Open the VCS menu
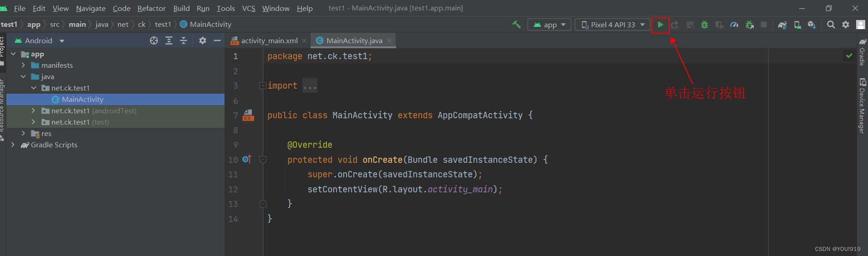Image resolution: width=868 pixels, height=256 pixels. [x=249, y=8]
